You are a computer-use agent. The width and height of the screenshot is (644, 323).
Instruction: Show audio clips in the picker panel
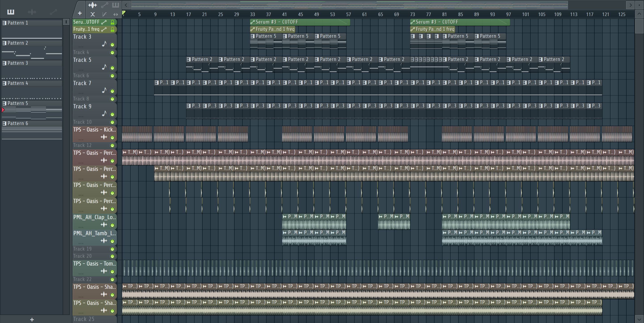coord(32,12)
